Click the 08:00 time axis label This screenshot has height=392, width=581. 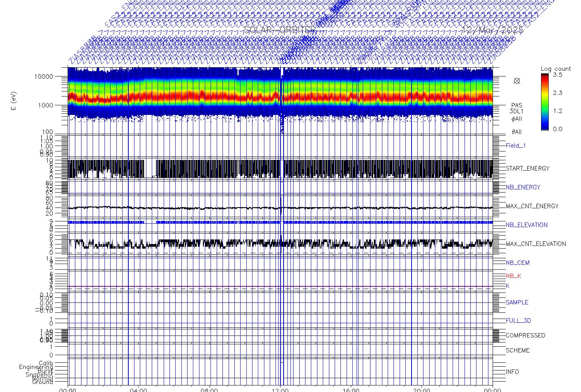pyautogui.click(x=209, y=390)
